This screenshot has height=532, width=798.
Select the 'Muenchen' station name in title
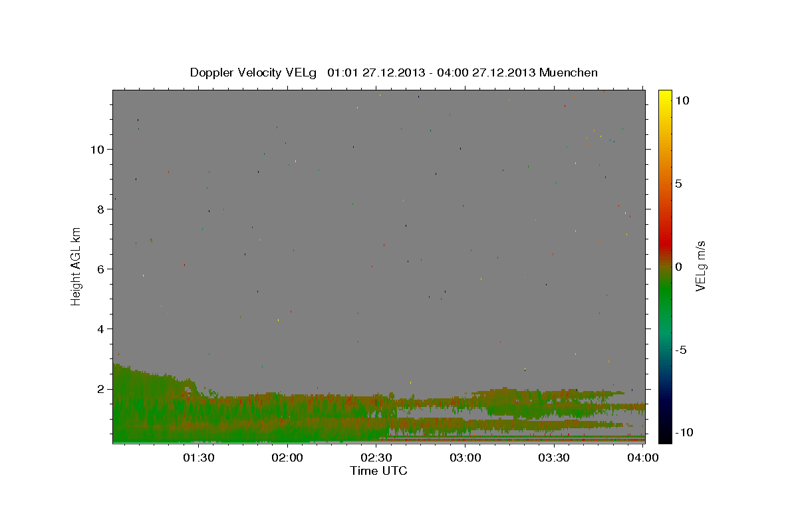point(569,72)
